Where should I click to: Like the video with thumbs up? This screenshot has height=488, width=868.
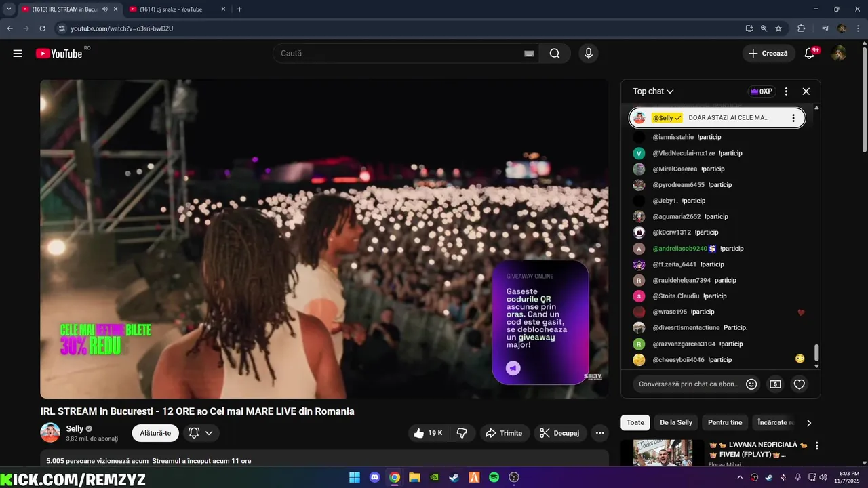[427, 433]
